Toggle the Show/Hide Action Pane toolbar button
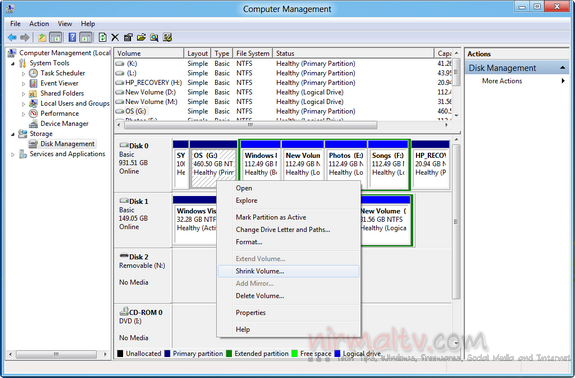This screenshot has width=575, height=378. coord(85,37)
